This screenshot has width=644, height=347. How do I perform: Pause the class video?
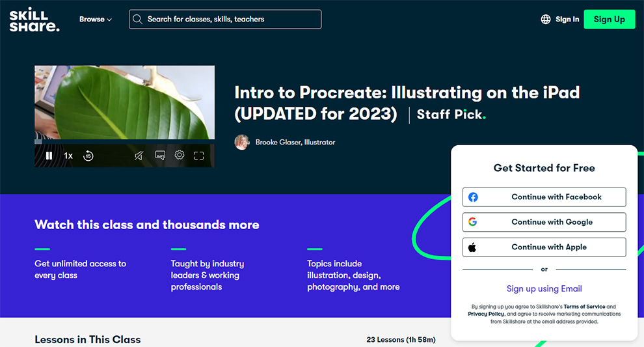click(49, 156)
